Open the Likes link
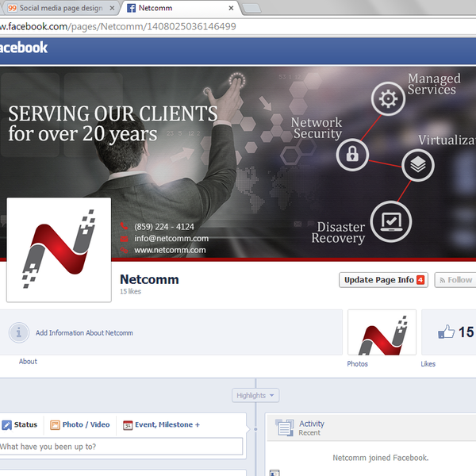 click(x=428, y=364)
